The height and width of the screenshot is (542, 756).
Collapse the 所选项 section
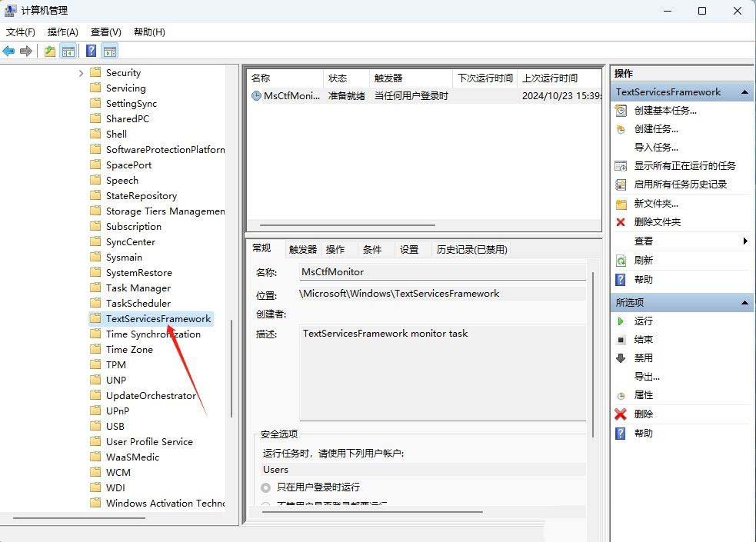coord(744,303)
